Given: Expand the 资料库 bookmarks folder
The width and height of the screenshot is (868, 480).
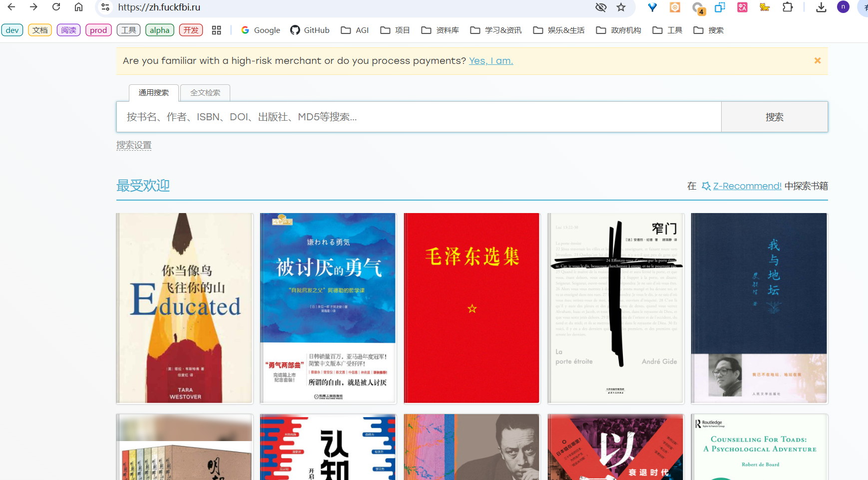Looking at the screenshot, I should (x=440, y=30).
